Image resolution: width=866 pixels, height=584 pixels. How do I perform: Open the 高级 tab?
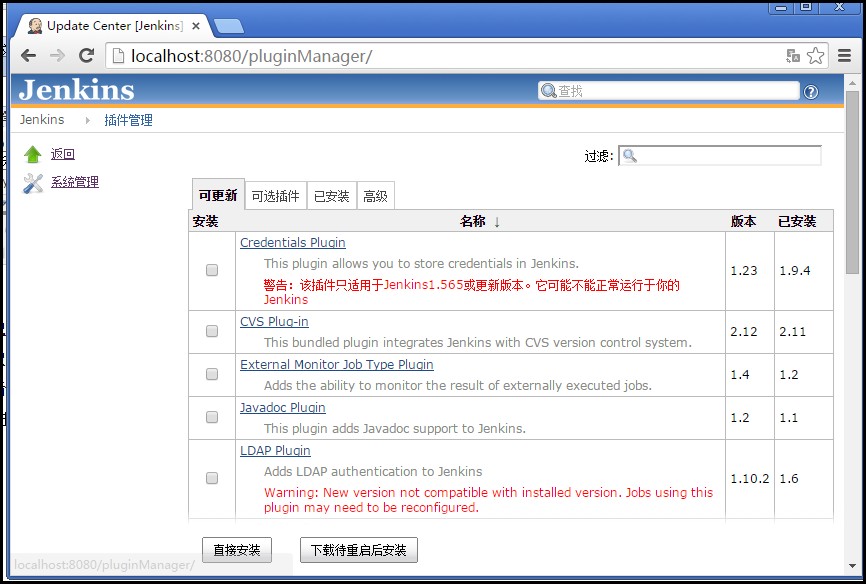click(376, 196)
